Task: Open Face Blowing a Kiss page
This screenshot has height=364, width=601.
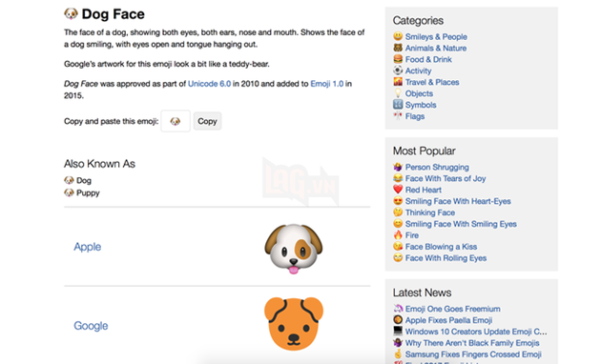Action: pyautogui.click(x=441, y=247)
